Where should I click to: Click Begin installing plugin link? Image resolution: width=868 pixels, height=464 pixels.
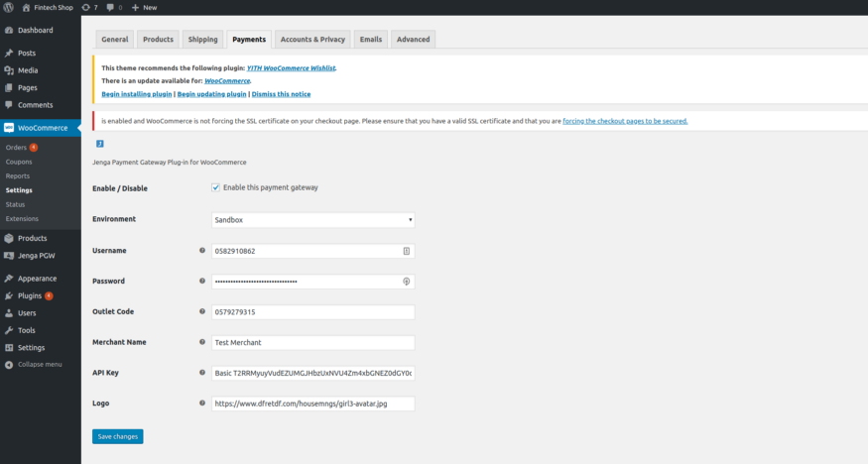point(137,94)
